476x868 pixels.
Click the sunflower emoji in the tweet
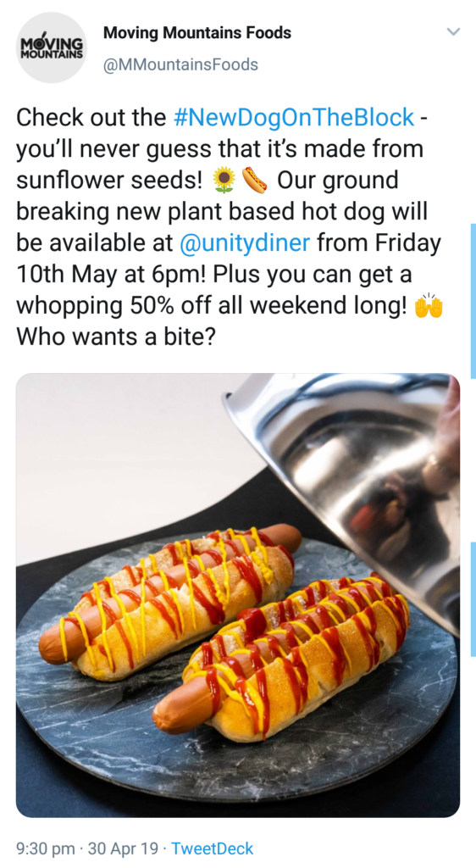click(224, 181)
